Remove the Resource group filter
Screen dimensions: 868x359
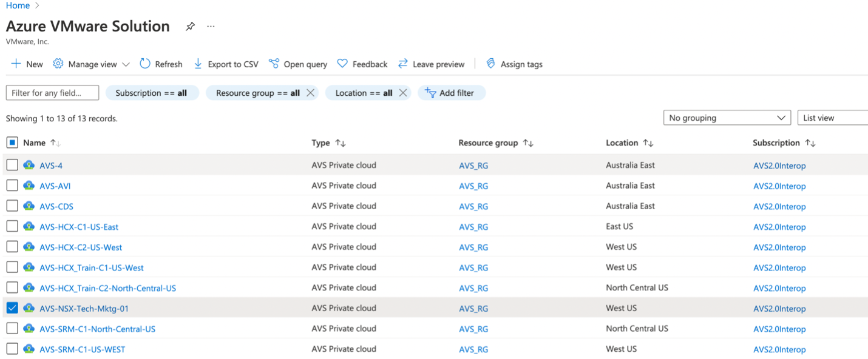tap(310, 93)
